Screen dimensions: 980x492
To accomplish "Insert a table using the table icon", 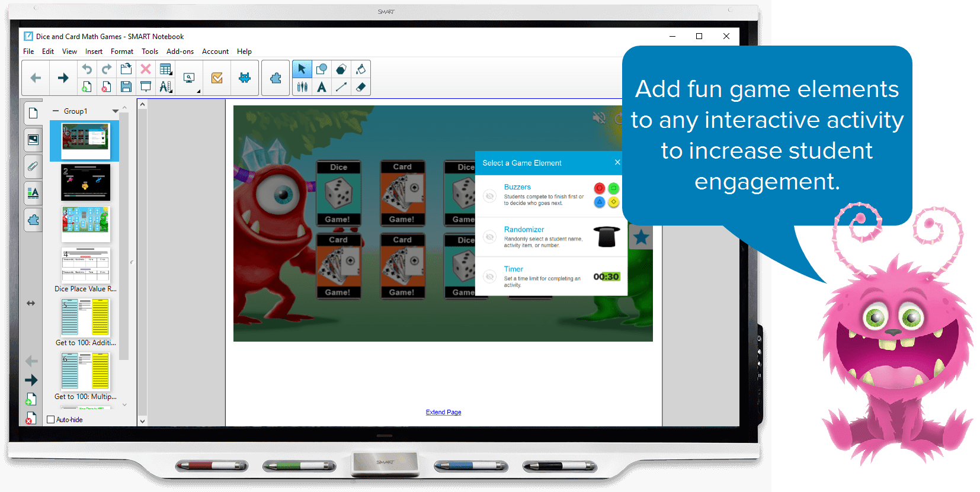I will point(165,69).
